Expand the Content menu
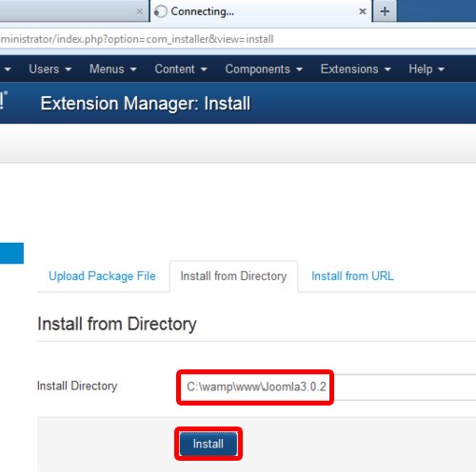476x476 pixels. [181, 69]
